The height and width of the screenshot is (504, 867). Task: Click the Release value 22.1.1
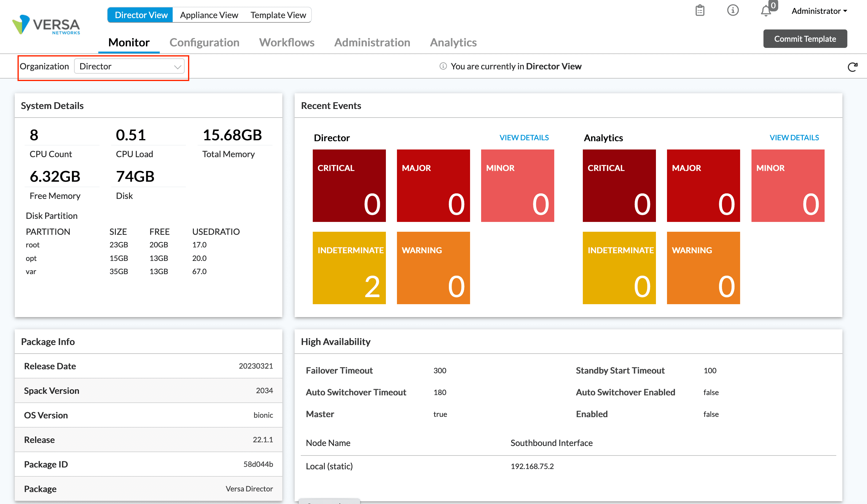(263, 440)
